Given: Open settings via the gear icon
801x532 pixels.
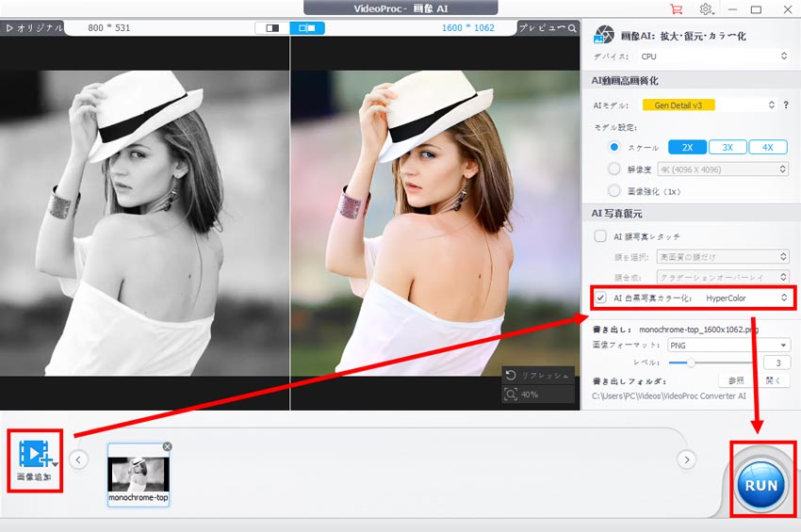Looking at the screenshot, I should (x=706, y=8).
